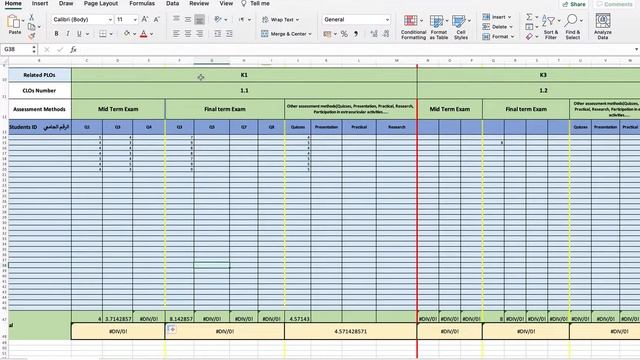Select the Format Painter brush

(32, 36)
